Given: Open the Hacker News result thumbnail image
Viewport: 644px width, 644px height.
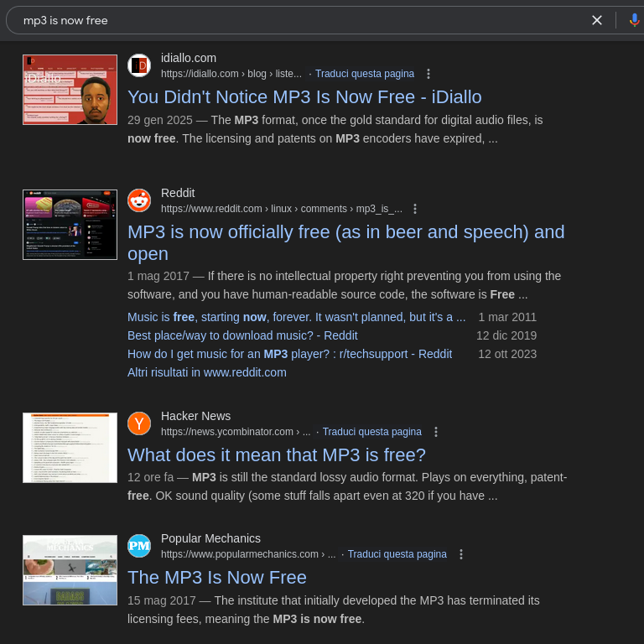Looking at the screenshot, I should (x=70, y=448).
